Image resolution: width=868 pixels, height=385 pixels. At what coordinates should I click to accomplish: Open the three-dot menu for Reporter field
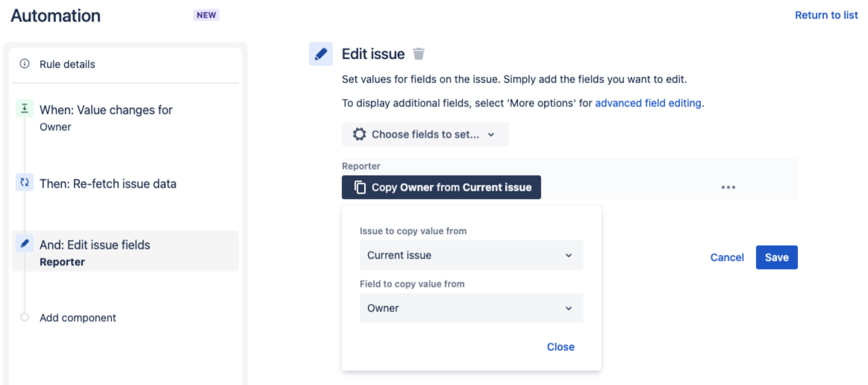click(728, 187)
